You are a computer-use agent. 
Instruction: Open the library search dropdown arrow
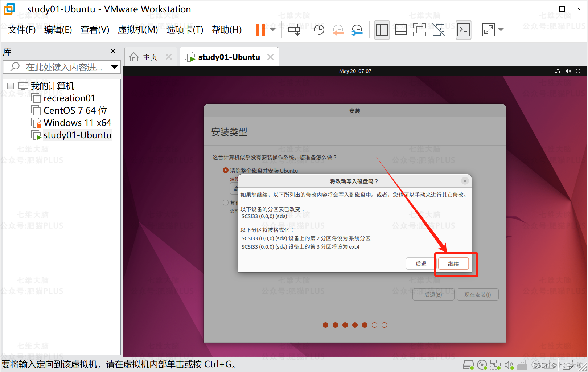click(x=115, y=67)
